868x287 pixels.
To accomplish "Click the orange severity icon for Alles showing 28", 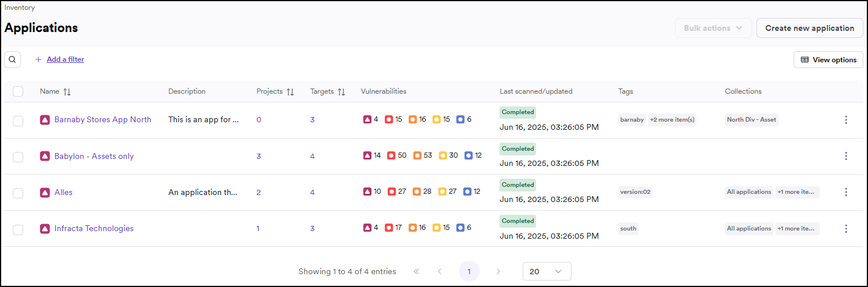I will click(x=417, y=192).
